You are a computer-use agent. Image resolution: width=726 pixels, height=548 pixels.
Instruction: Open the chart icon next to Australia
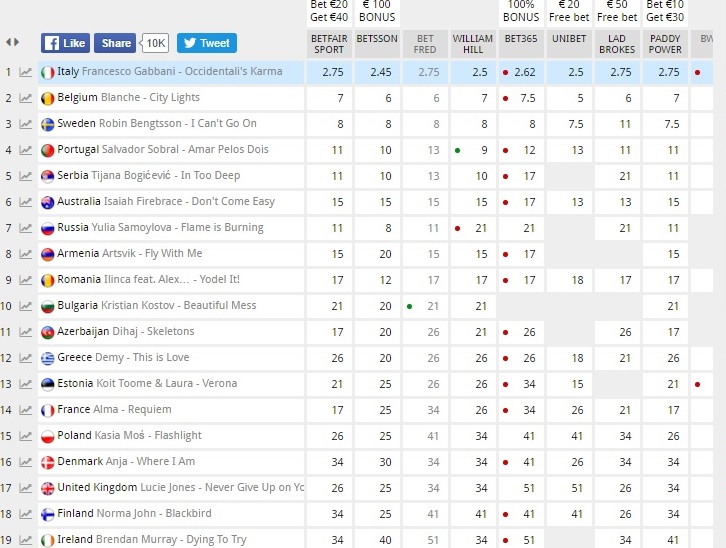point(26,202)
